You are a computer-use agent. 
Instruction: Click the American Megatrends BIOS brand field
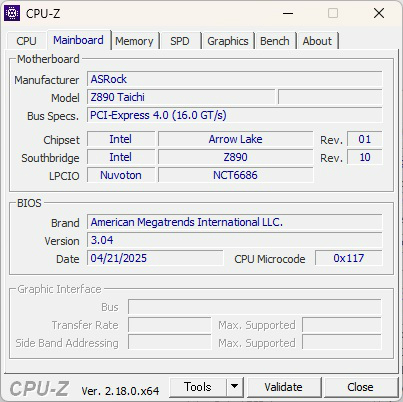pos(235,222)
